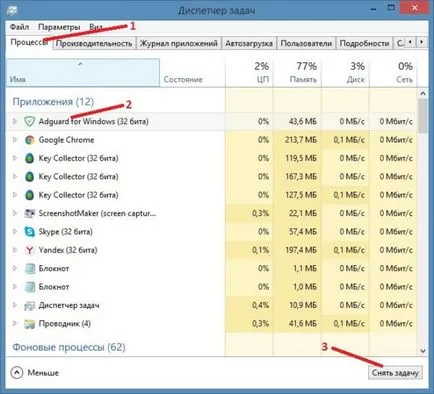The width and height of the screenshot is (434, 394).
Task: Click the ScreenshotMaker app icon
Action: 29,213
